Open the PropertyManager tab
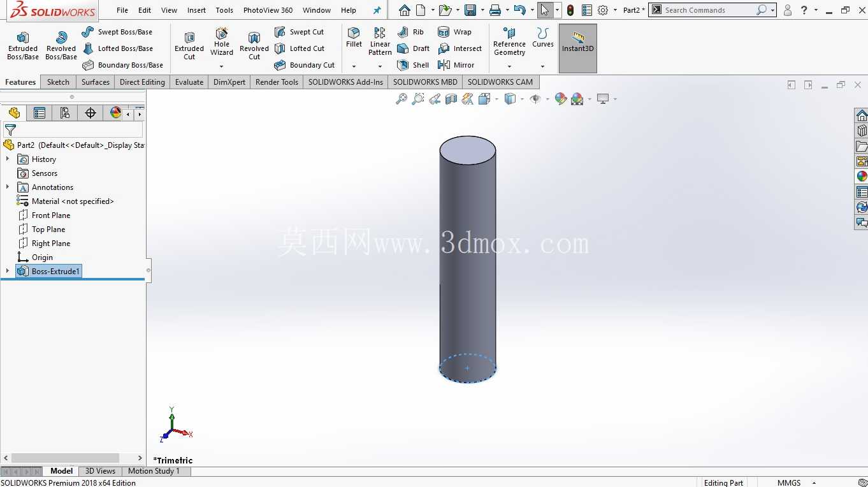Screen dimensions: 868x487 [40, 113]
